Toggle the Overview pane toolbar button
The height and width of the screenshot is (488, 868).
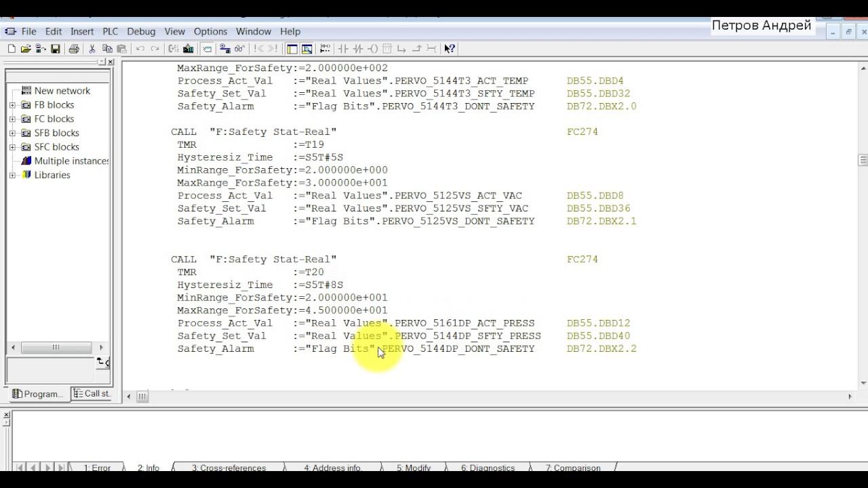pyautogui.click(x=292, y=49)
